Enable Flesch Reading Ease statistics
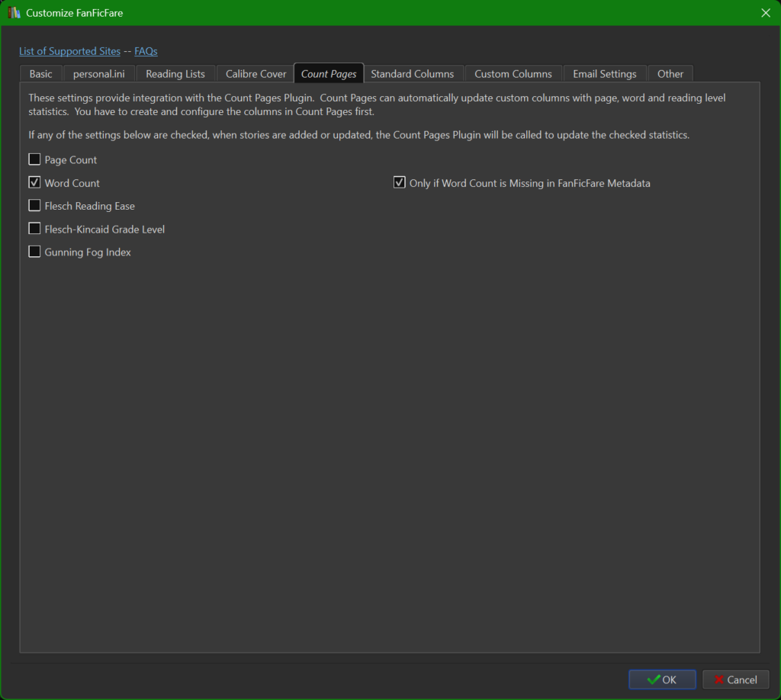Image resolution: width=781 pixels, height=700 pixels. pyautogui.click(x=34, y=205)
